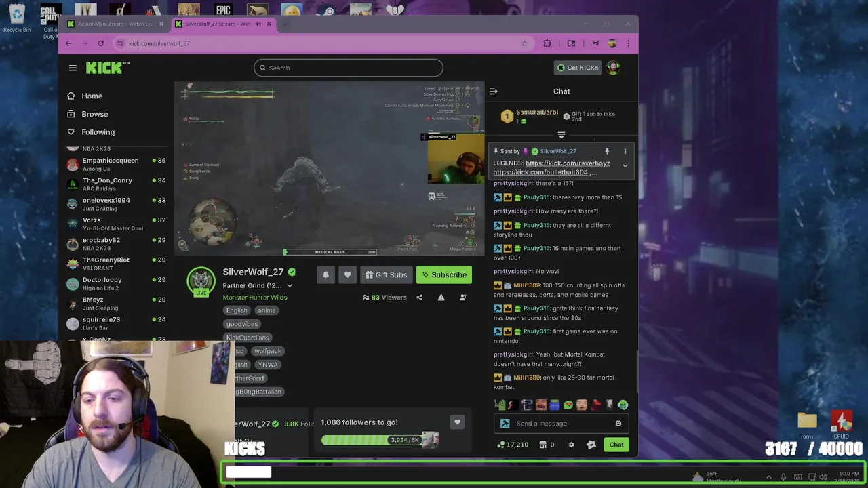Open The_Don_Conry channel in sidebar
Viewport: 868px width, 488px height.
coord(116,184)
